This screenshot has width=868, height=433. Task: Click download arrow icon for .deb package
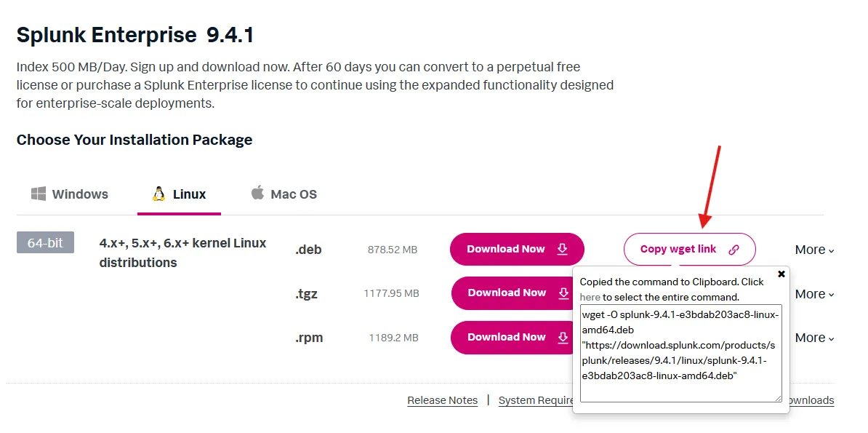[562, 249]
